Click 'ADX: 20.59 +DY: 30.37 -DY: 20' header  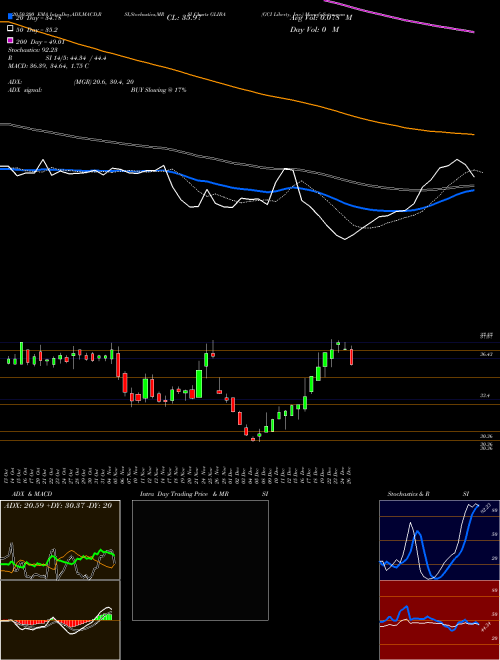click(x=58, y=505)
